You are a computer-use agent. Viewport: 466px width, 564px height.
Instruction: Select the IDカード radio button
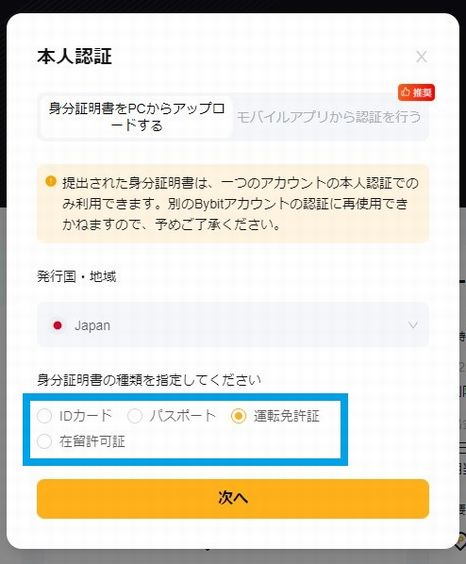tap(44, 416)
